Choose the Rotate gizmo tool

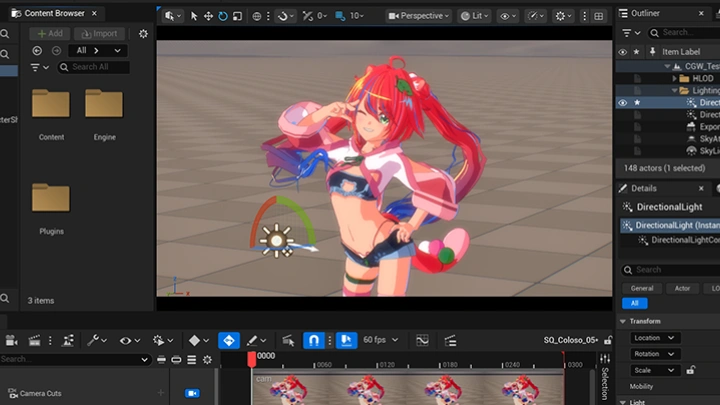click(x=223, y=16)
